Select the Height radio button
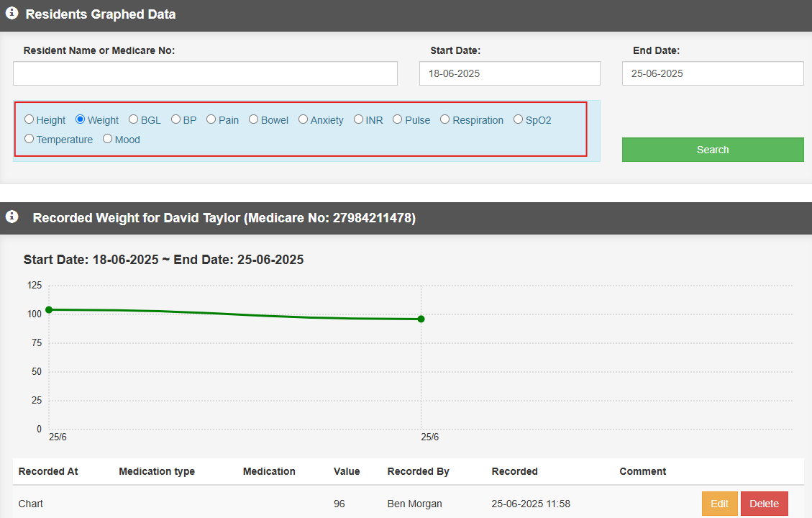812x518 pixels. coord(29,119)
